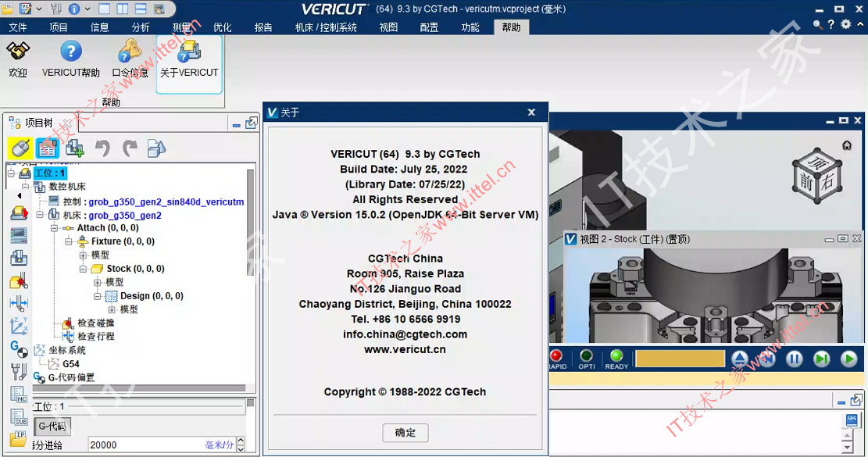Open the 项目 menu
The image size is (868, 457).
(58, 27)
